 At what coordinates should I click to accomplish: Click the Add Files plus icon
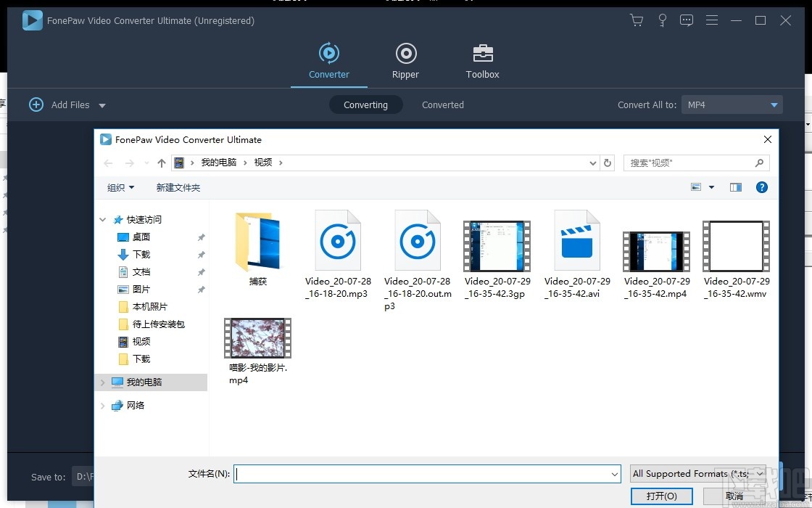tap(36, 105)
